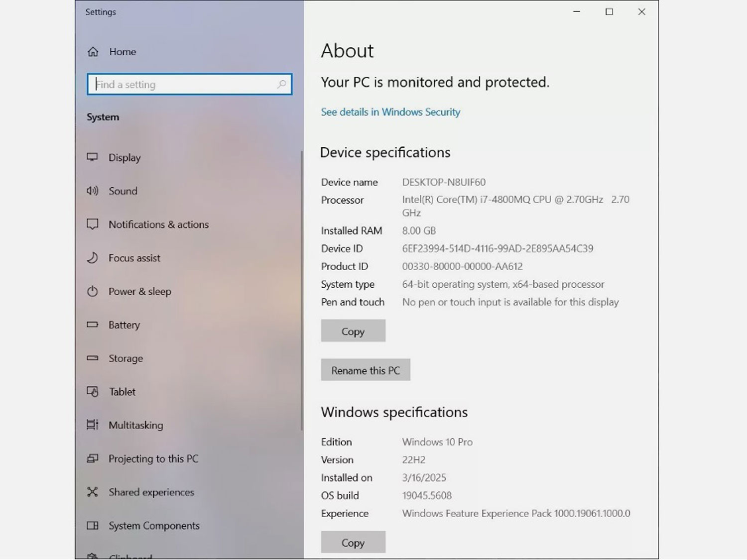Click the Intel Core i7-4800MQ processor text

pyautogui.click(x=516, y=206)
